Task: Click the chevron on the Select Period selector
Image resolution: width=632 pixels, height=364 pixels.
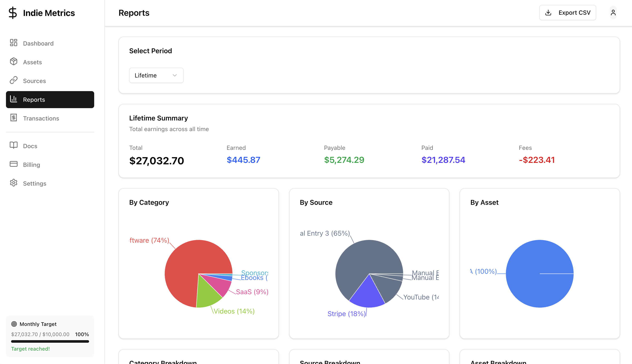Action: [x=175, y=75]
